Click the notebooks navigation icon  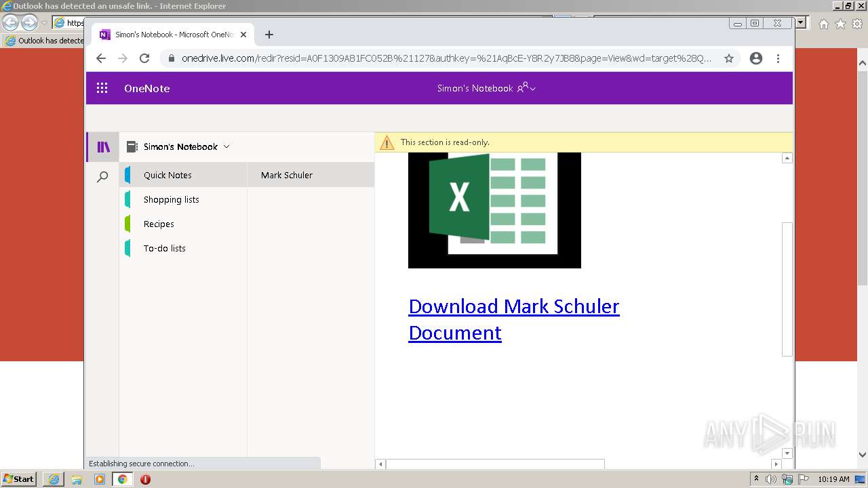point(103,147)
